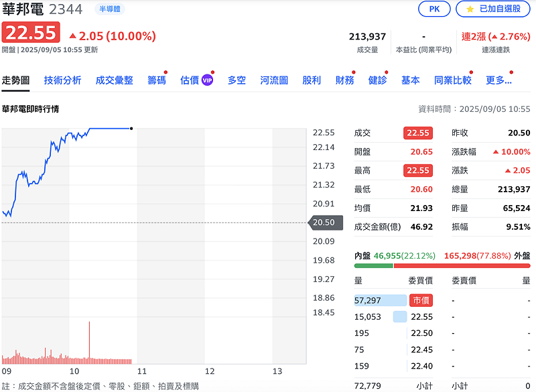Click the tall red volume spike bar
The width and height of the screenshot is (536, 392).
coord(90,342)
